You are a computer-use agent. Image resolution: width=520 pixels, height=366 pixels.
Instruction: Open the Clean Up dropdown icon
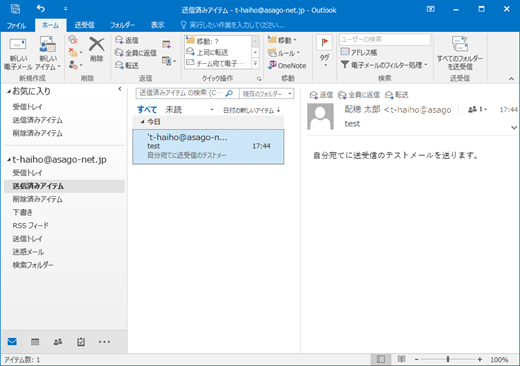point(75,52)
